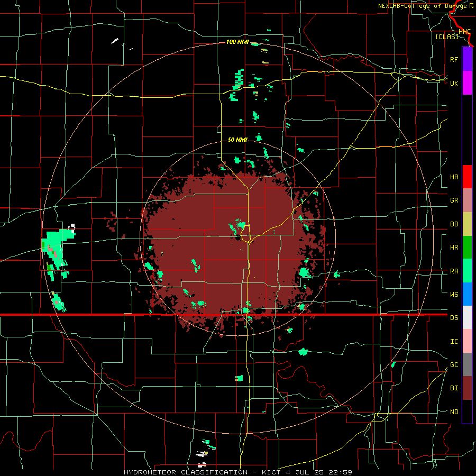
Task: Click the 'HR' legend label
Action: [454, 248]
